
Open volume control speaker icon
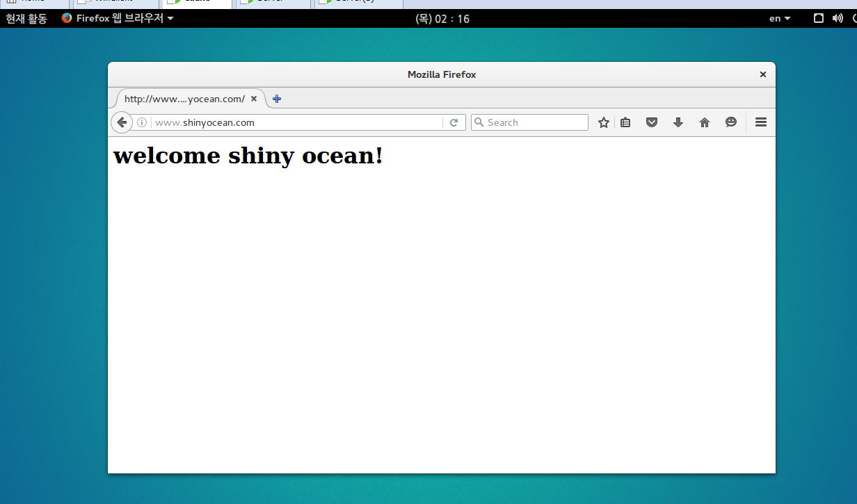pos(838,19)
